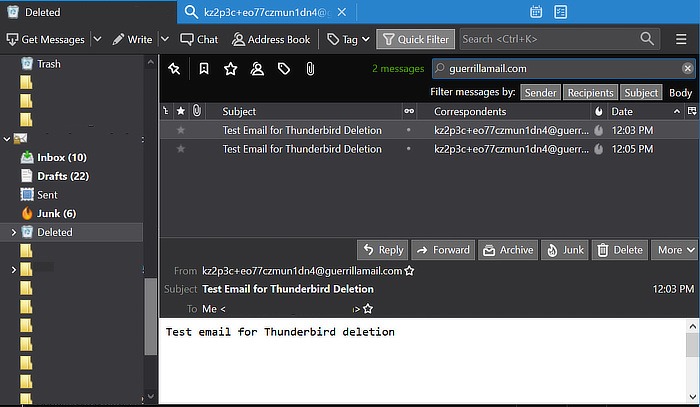Select the 12:05 PM Test Email message
The width and height of the screenshot is (700, 407).
click(429, 149)
